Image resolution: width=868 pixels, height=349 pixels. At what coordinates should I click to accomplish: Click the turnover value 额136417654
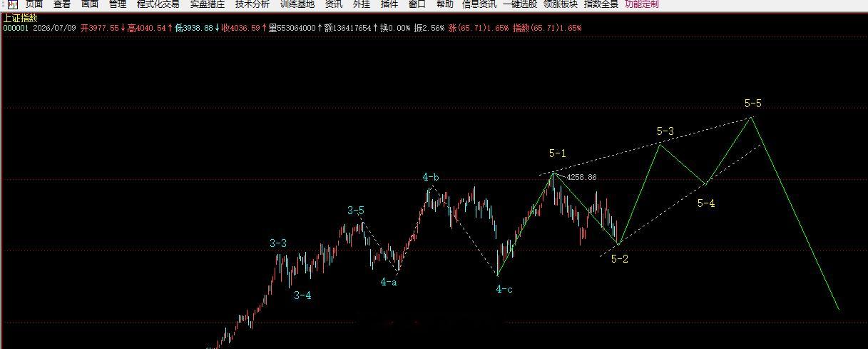[x=348, y=28]
